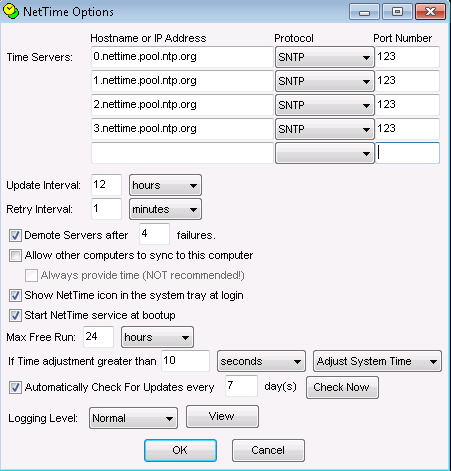The width and height of the screenshot is (451, 471).
Task: Click hostname field containing 3.nettime.pool.ntp.org
Action: click(182, 129)
